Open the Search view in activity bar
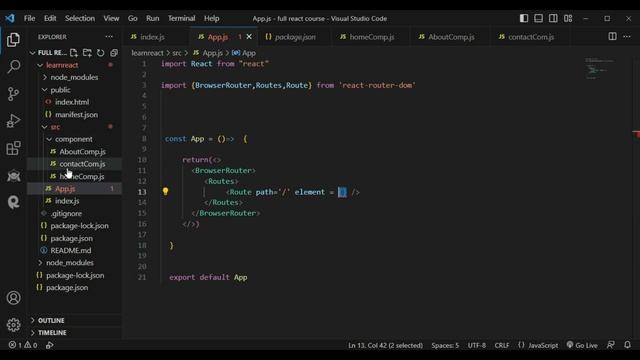This screenshot has width=640, height=360. click(13, 67)
